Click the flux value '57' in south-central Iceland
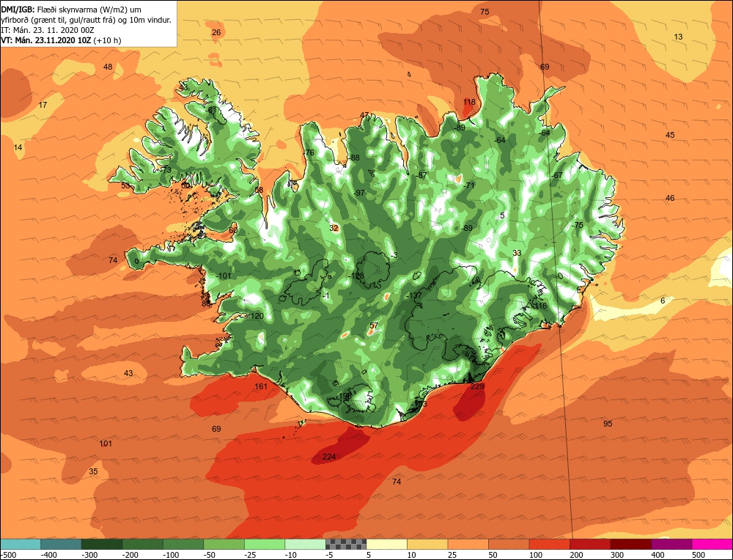The image size is (733, 560). point(374,325)
